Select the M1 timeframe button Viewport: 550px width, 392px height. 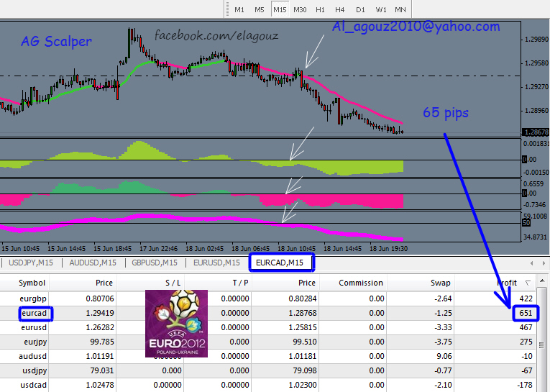coord(239,9)
